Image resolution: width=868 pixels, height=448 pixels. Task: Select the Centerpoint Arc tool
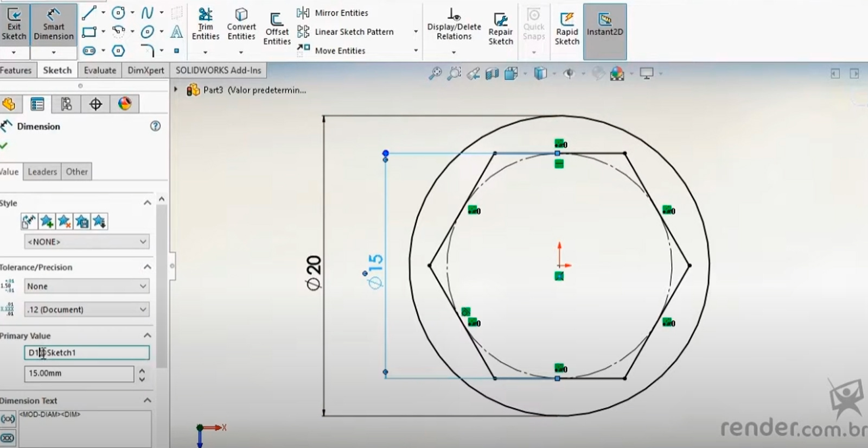[118, 31]
